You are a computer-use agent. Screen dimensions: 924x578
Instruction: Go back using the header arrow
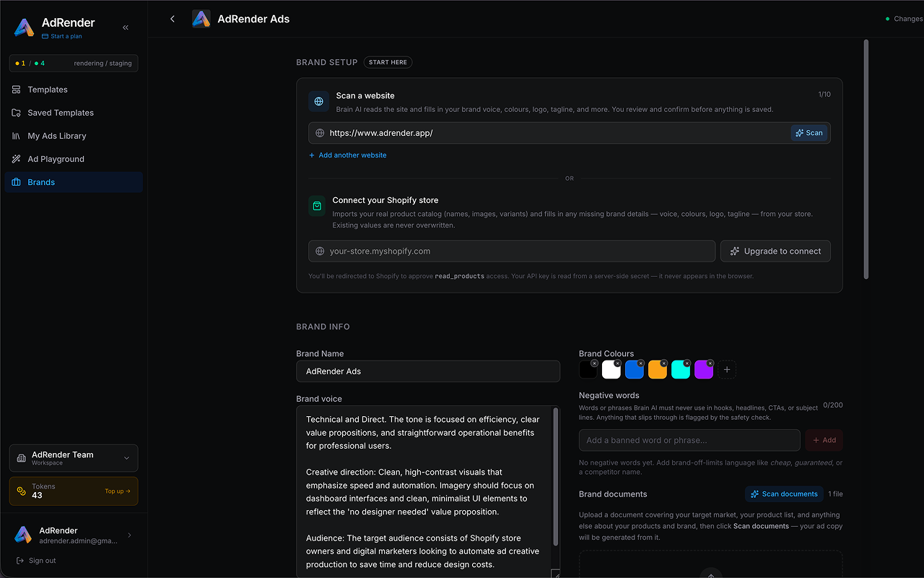pos(173,19)
